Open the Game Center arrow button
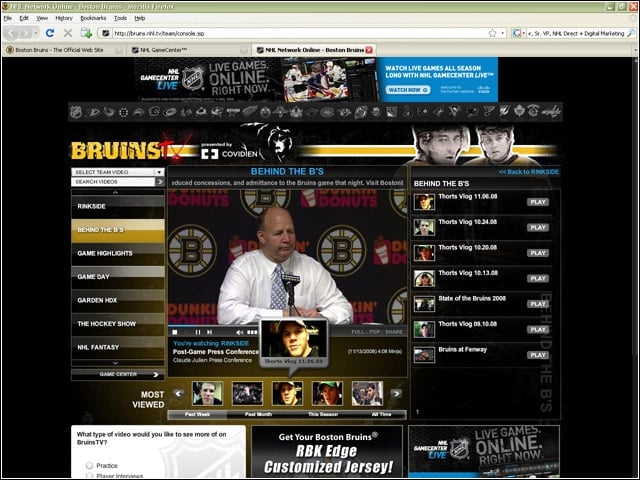This screenshot has height=480, width=640. (x=156, y=374)
